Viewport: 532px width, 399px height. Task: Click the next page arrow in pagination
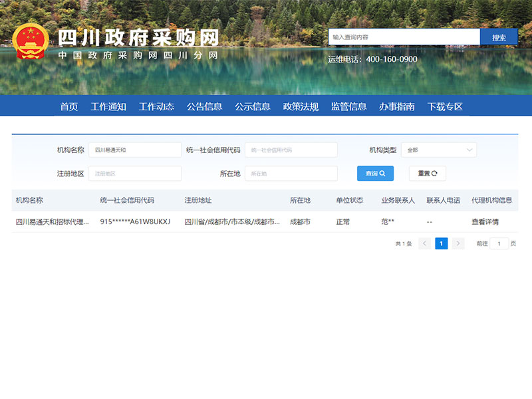point(458,243)
